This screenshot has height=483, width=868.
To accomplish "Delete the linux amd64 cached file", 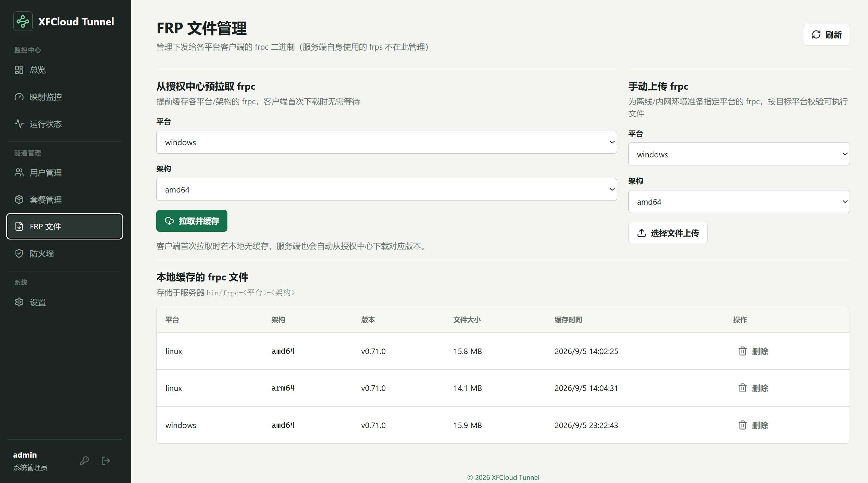I will click(753, 351).
